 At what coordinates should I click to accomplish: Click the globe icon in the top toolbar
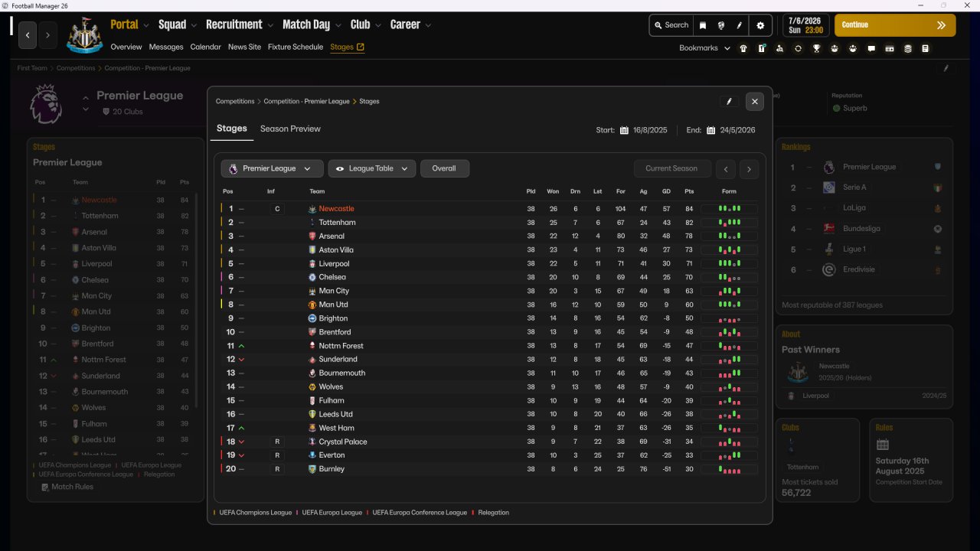click(x=721, y=25)
